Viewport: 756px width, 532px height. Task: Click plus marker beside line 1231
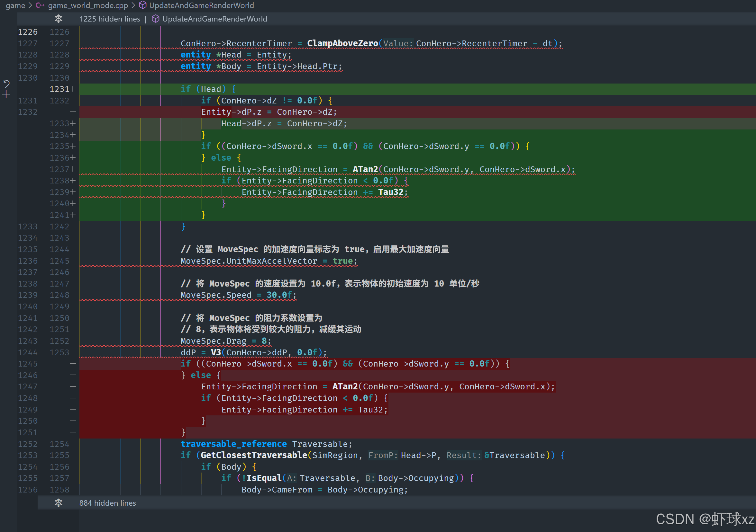[73, 89]
